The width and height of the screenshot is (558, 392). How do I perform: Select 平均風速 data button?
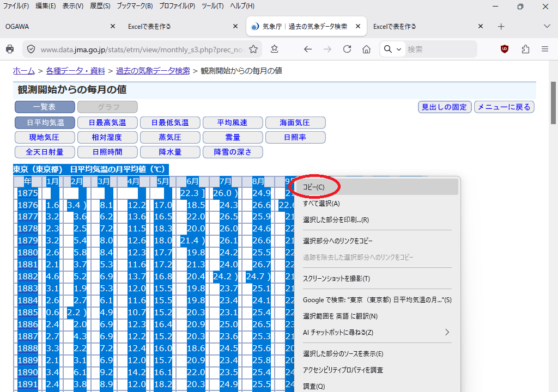pos(233,122)
